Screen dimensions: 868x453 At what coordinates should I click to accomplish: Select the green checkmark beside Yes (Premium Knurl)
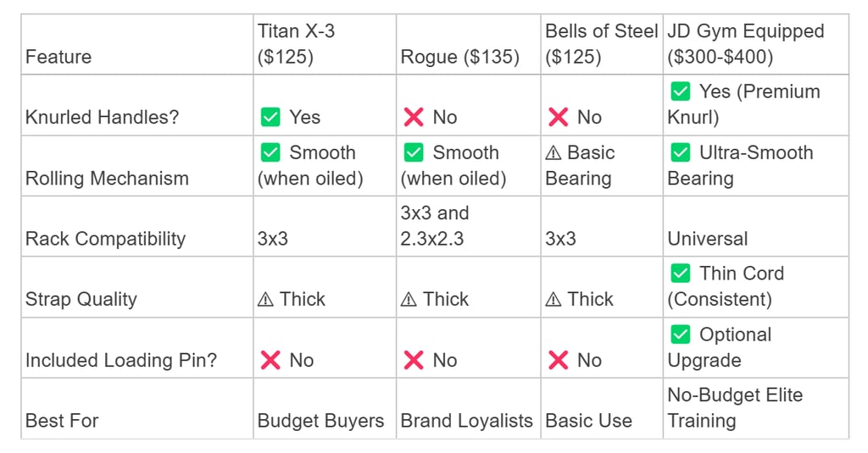[680, 91]
